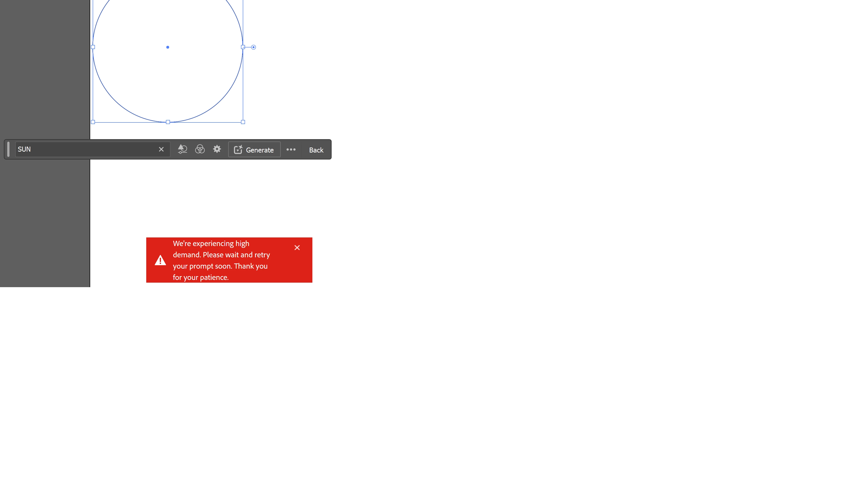Click into the SUN prompt field
This screenshot has height=488, width=868.
pyautogui.click(x=84, y=149)
